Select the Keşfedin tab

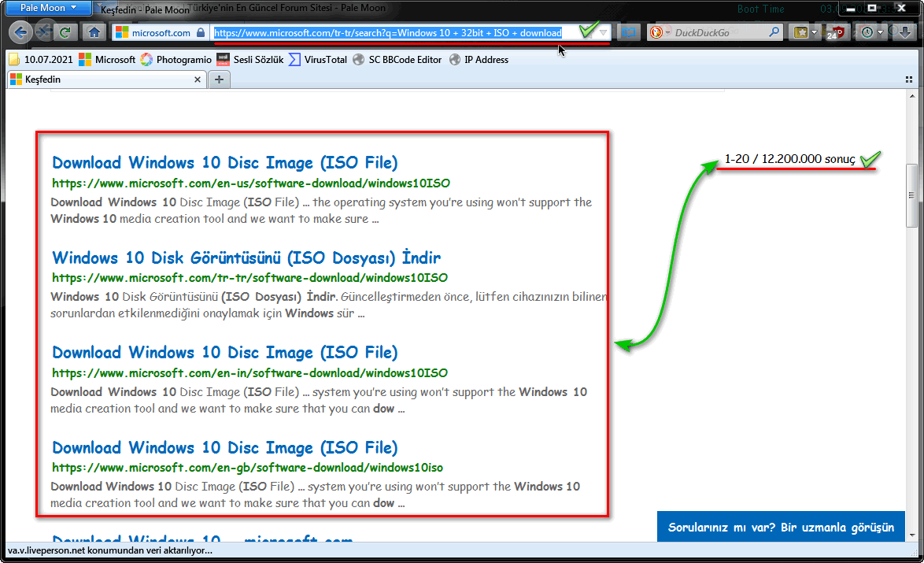click(x=106, y=80)
